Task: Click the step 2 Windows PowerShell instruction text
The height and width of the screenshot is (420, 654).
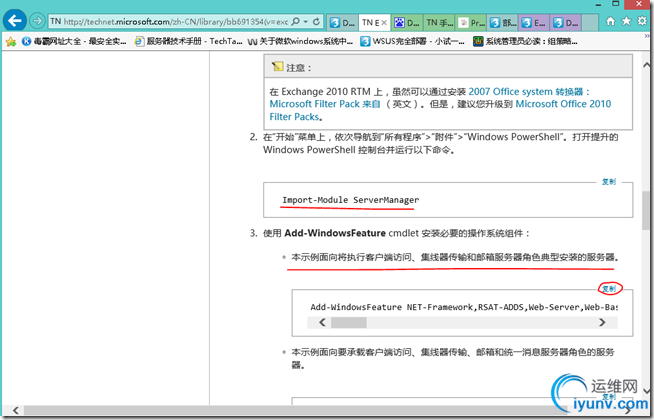Action: click(440, 143)
